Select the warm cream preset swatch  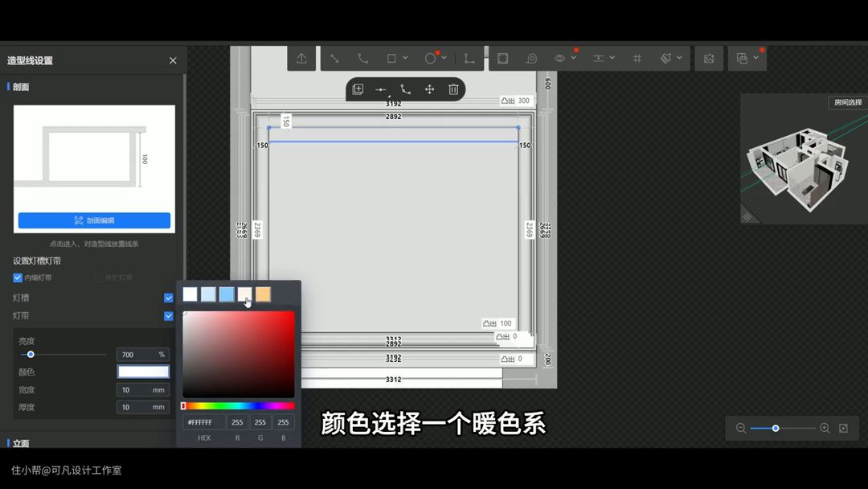244,294
